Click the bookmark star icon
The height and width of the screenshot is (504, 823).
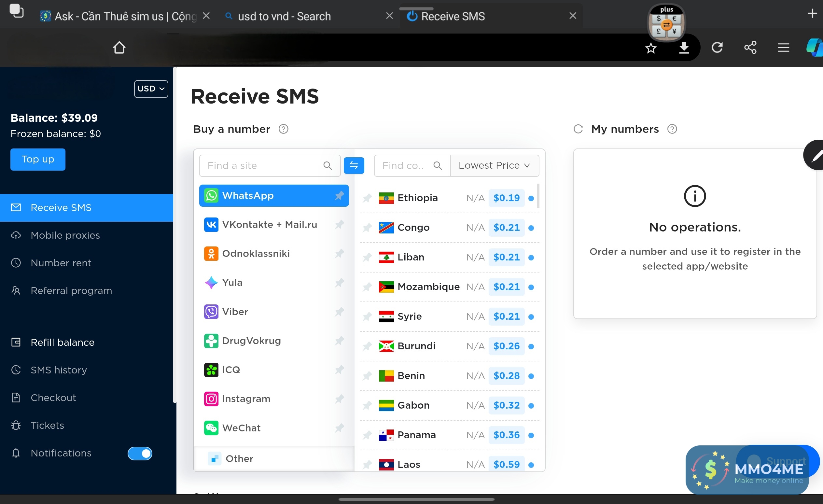click(x=651, y=48)
